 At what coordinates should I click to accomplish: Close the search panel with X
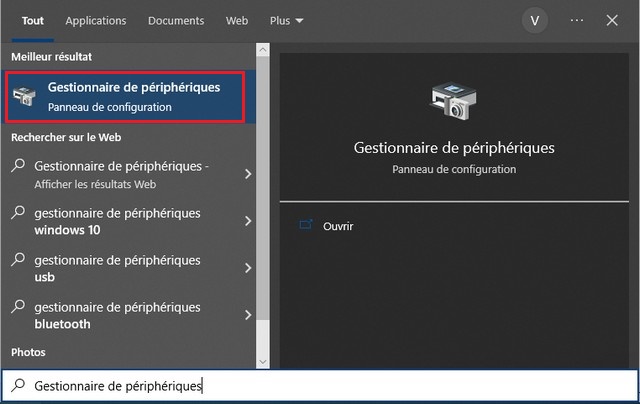click(612, 20)
